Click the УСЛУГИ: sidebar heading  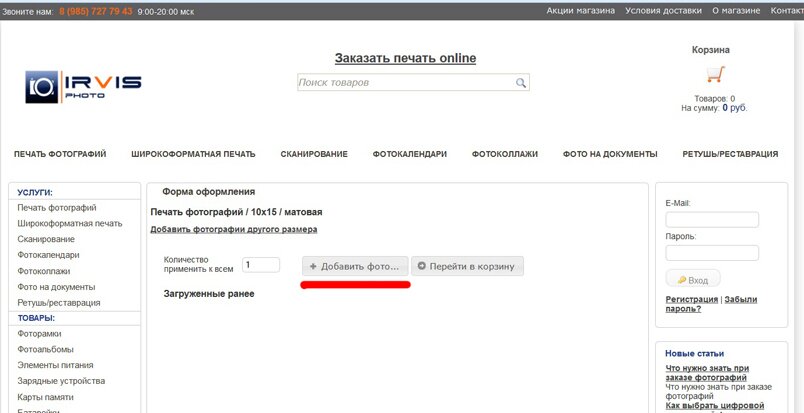(x=35, y=193)
